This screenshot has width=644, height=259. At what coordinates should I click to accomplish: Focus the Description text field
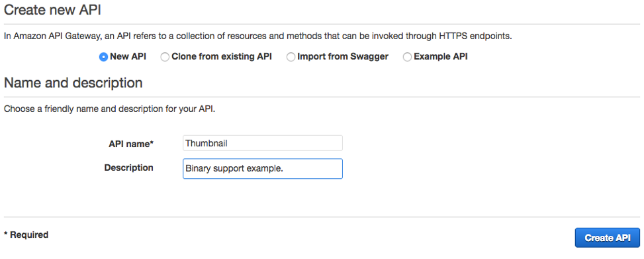tap(263, 168)
